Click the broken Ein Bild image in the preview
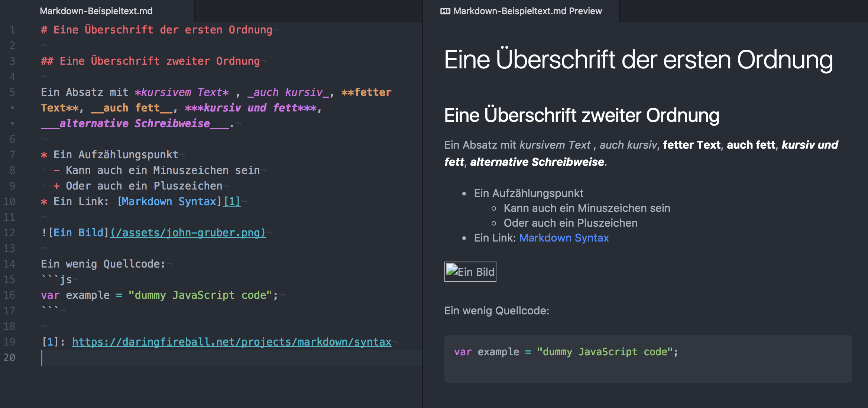This screenshot has height=408, width=868. point(470,272)
